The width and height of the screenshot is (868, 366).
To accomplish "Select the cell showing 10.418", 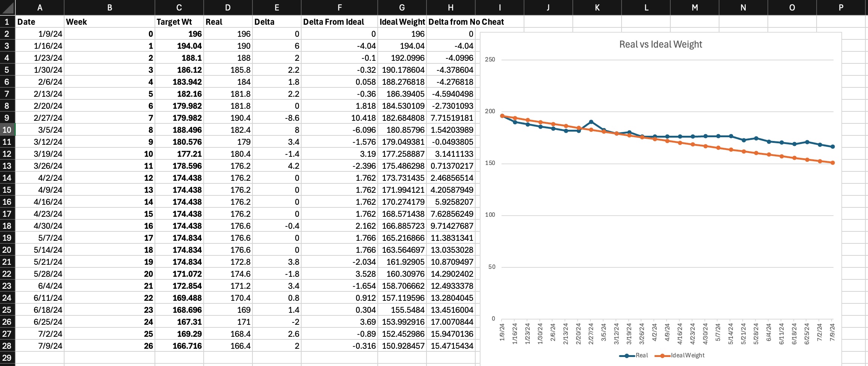I will [x=339, y=118].
